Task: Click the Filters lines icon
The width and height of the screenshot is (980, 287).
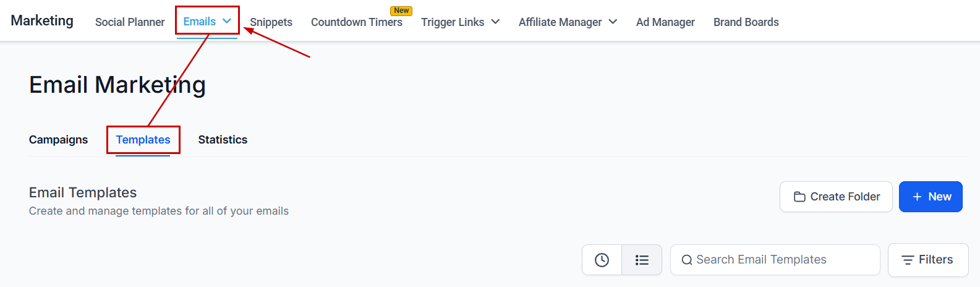Action: coord(908,260)
